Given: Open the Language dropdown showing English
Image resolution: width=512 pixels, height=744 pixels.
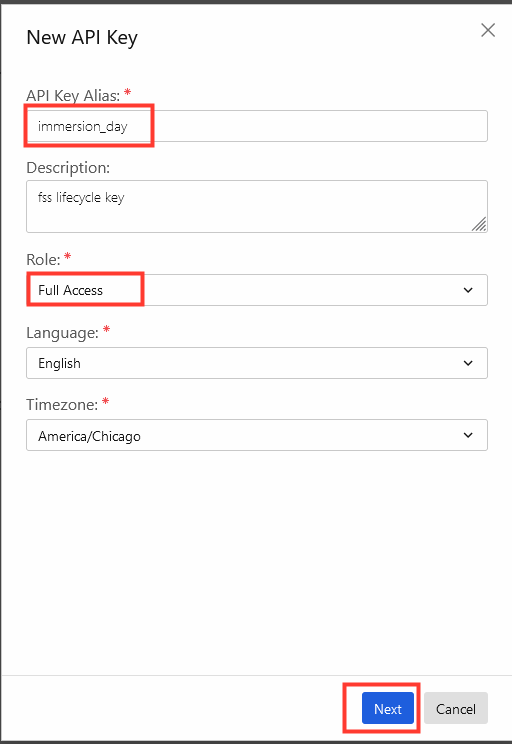Looking at the screenshot, I should [257, 363].
